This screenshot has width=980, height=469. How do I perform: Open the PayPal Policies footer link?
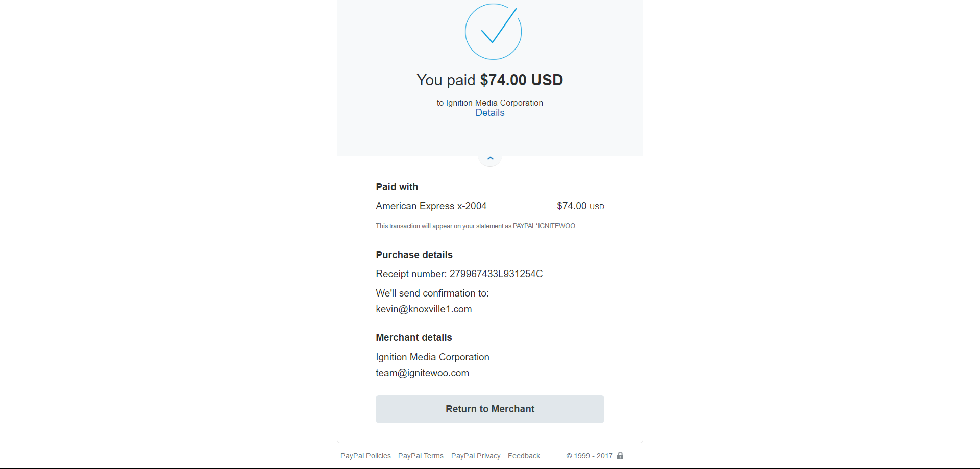coord(365,456)
